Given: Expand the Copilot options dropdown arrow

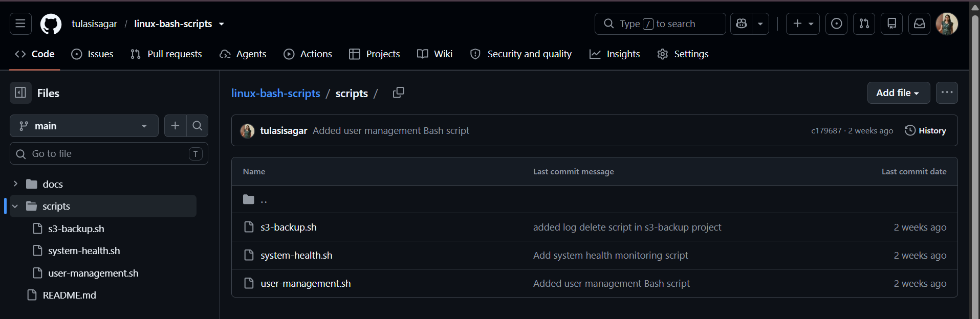Looking at the screenshot, I should tap(760, 24).
